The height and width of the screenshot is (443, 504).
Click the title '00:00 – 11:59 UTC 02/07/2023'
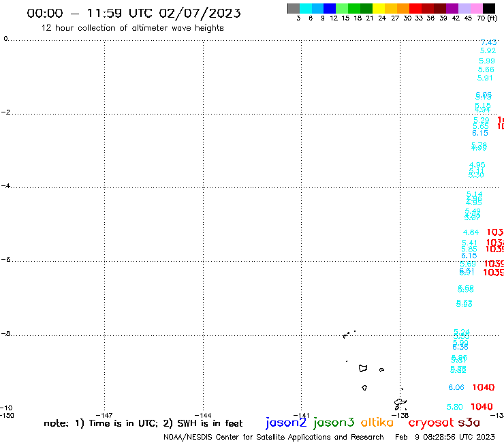[x=133, y=13]
